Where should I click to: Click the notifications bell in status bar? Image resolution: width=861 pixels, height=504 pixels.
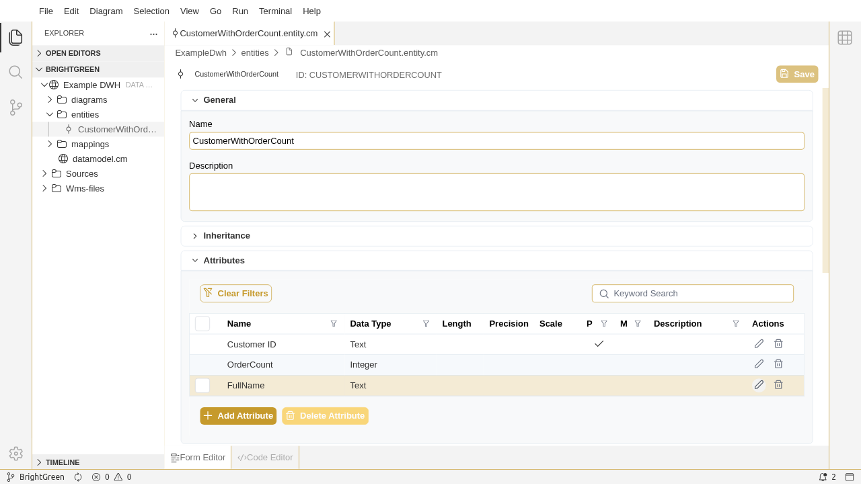click(823, 477)
